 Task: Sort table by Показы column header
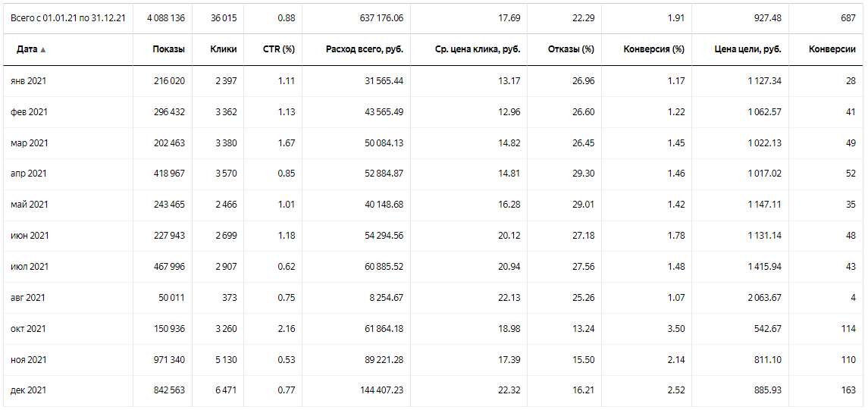pyautogui.click(x=168, y=49)
